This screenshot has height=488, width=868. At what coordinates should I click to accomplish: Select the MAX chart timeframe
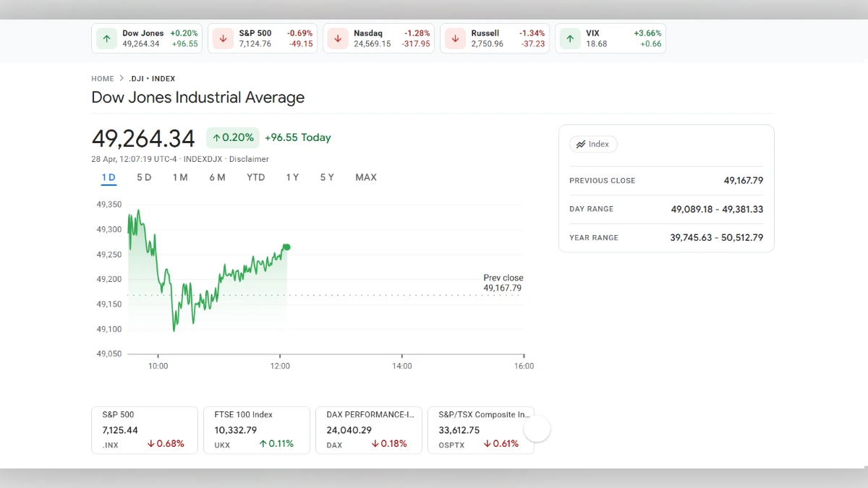click(x=365, y=177)
